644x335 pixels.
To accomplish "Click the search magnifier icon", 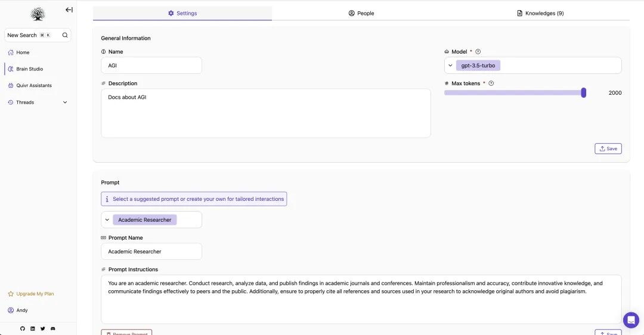I will coord(65,35).
